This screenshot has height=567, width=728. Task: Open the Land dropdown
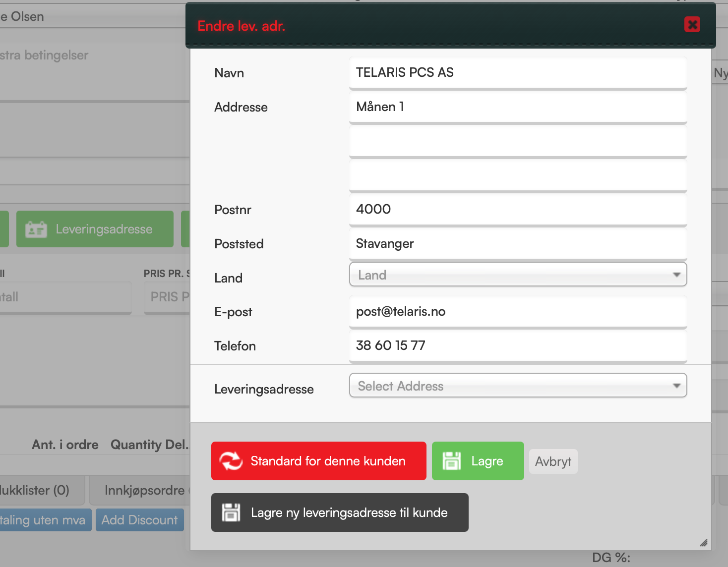(x=518, y=275)
